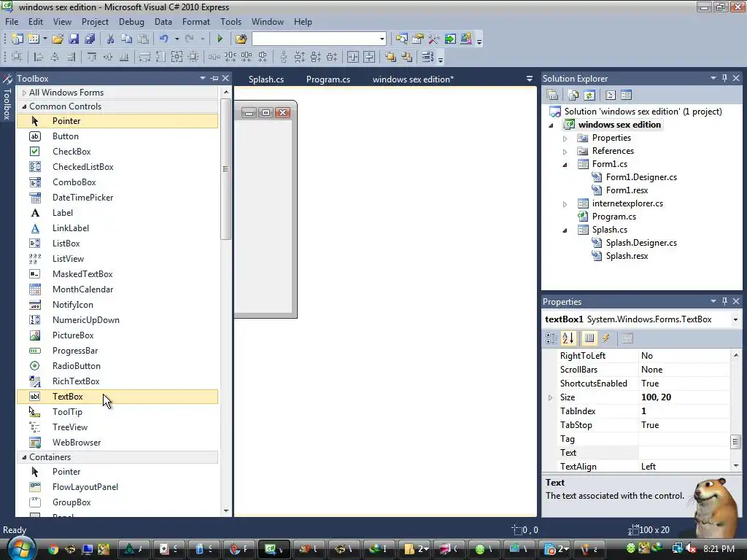Show Events lightning bolt in Properties
747x560 pixels.
[x=606, y=338]
